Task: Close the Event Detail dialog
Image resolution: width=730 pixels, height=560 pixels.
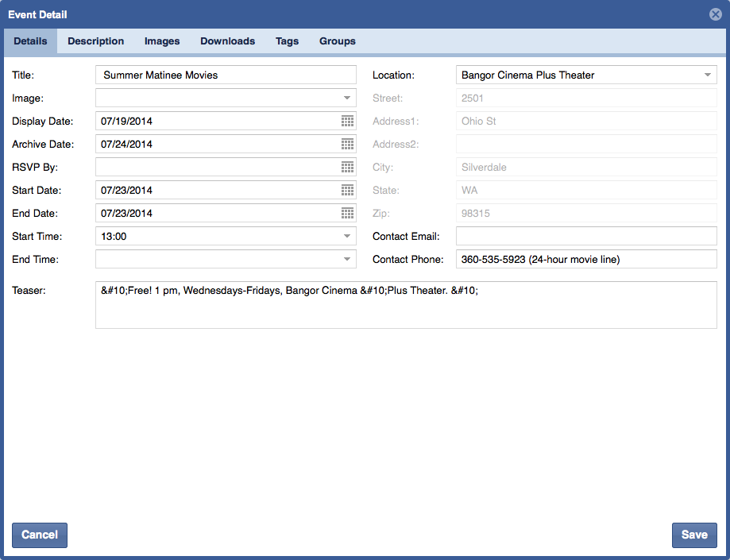Action: [x=715, y=14]
